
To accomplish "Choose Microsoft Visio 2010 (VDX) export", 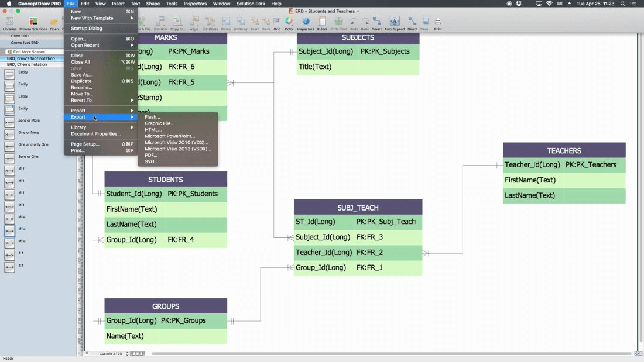I will (x=178, y=143).
